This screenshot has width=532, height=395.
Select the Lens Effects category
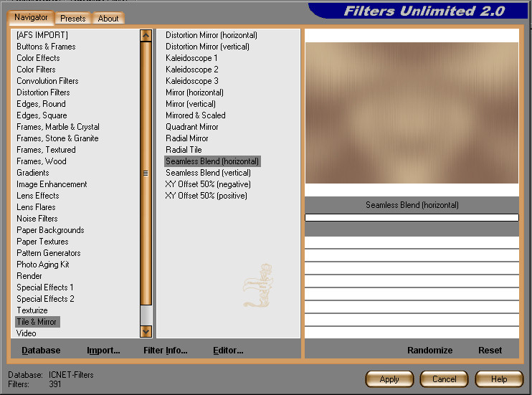[38, 196]
